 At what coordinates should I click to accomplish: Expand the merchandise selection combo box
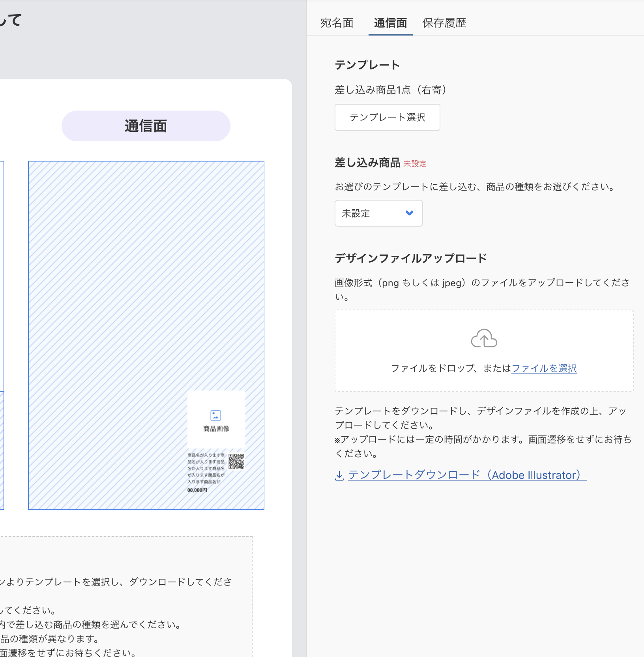point(378,213)
